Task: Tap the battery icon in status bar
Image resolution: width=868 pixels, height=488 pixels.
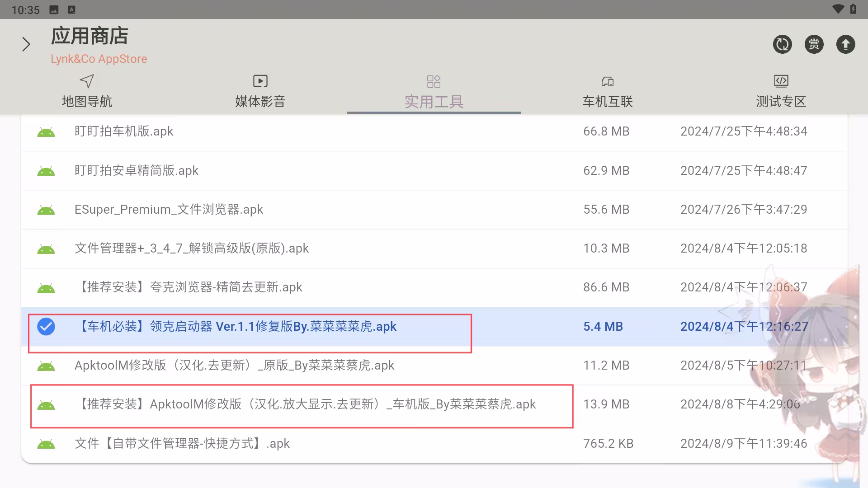Action: click(x=853, y=9)
